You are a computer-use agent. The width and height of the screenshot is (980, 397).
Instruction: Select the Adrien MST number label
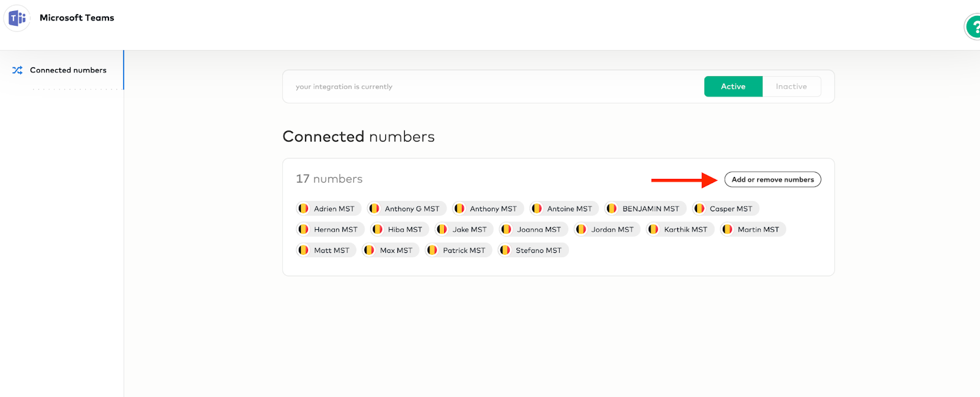coord(334,209)
